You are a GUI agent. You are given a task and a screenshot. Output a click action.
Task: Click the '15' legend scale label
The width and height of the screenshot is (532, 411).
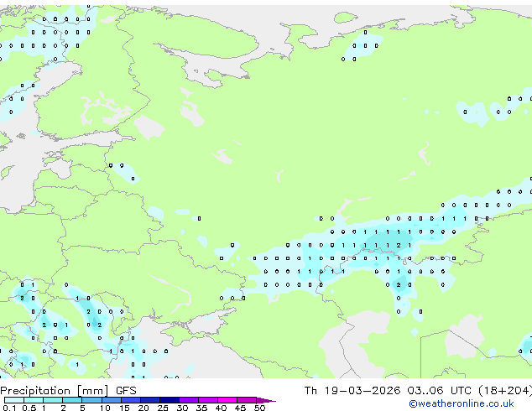(124, 408)
